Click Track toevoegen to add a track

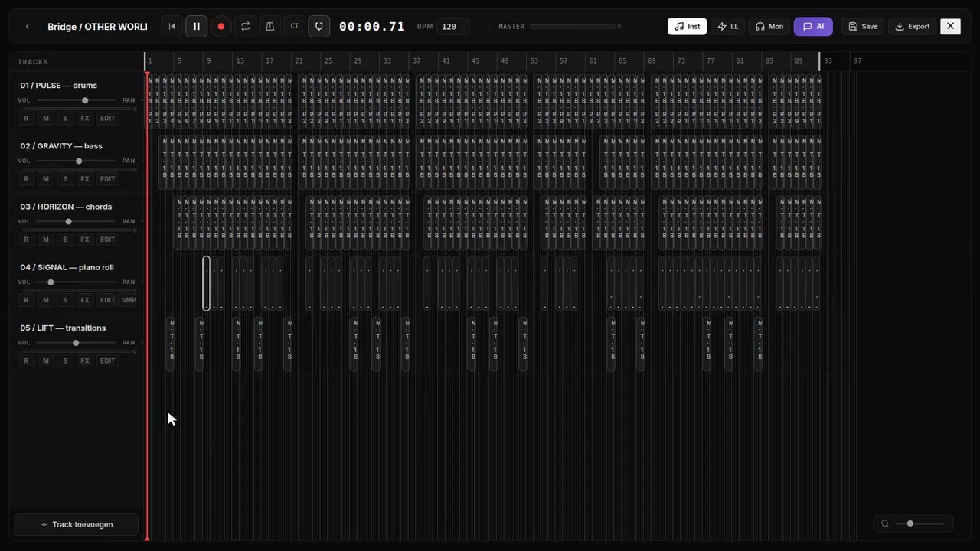pyautogui.click(x=77, y=524)
